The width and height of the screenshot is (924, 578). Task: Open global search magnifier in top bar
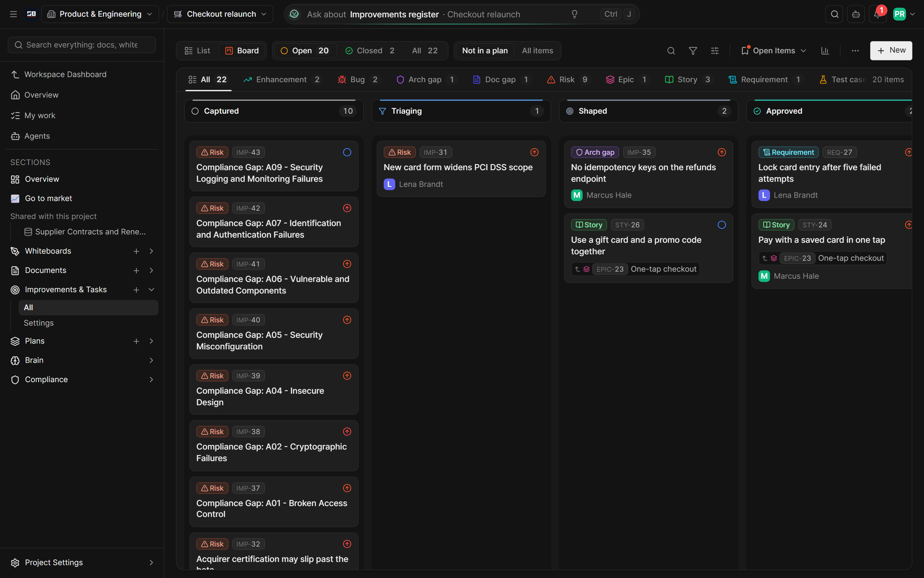click(x=835, y=14)
